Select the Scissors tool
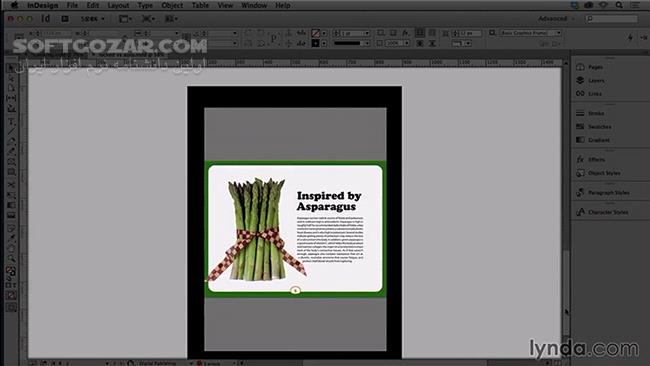 pyautogui.click(x=11, y=184)
